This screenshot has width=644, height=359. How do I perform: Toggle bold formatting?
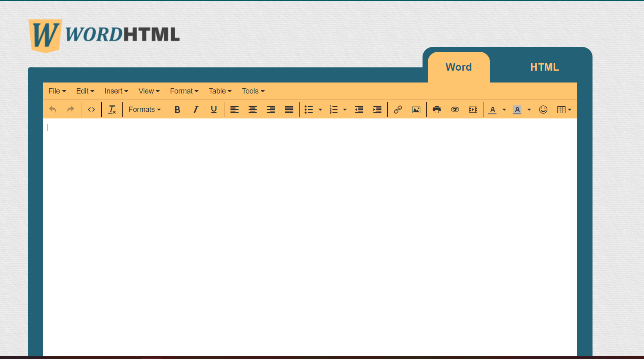point(177,109)
